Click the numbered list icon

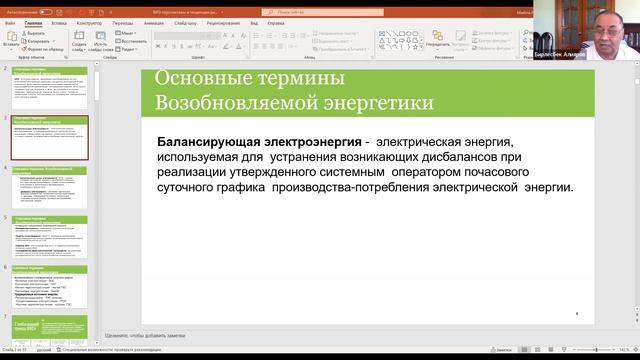[269, 36]
